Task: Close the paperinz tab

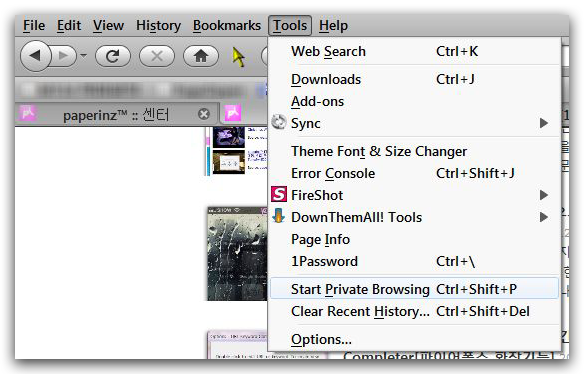Action: coord(204,114)
